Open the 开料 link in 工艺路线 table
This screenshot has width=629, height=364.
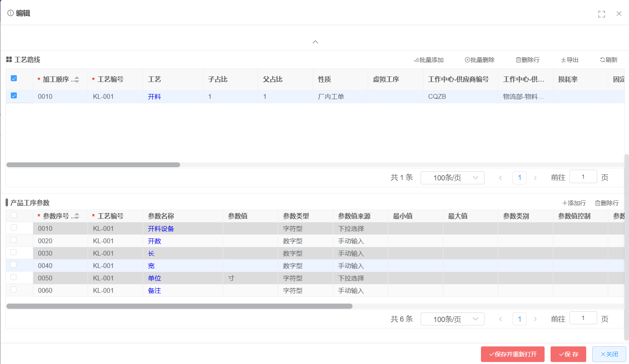pos(154,97)
